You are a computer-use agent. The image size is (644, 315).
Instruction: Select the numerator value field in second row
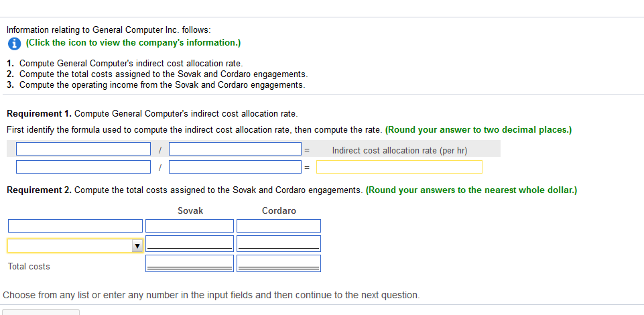[84, 167]
